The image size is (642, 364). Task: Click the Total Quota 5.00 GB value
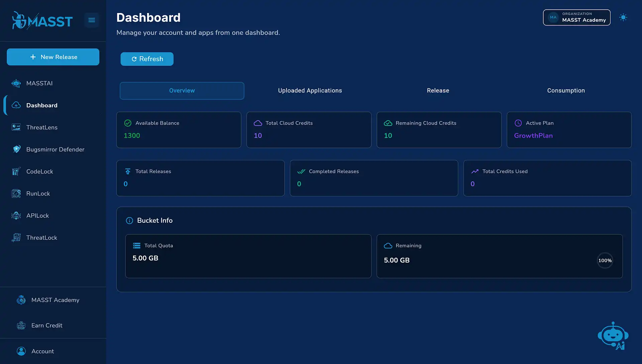point(145,258)
